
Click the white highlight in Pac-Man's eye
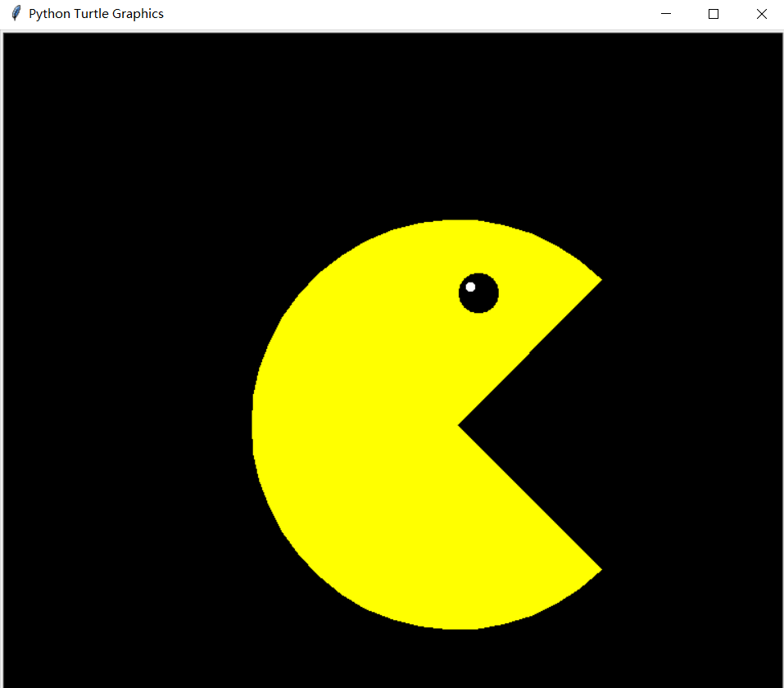470,287
